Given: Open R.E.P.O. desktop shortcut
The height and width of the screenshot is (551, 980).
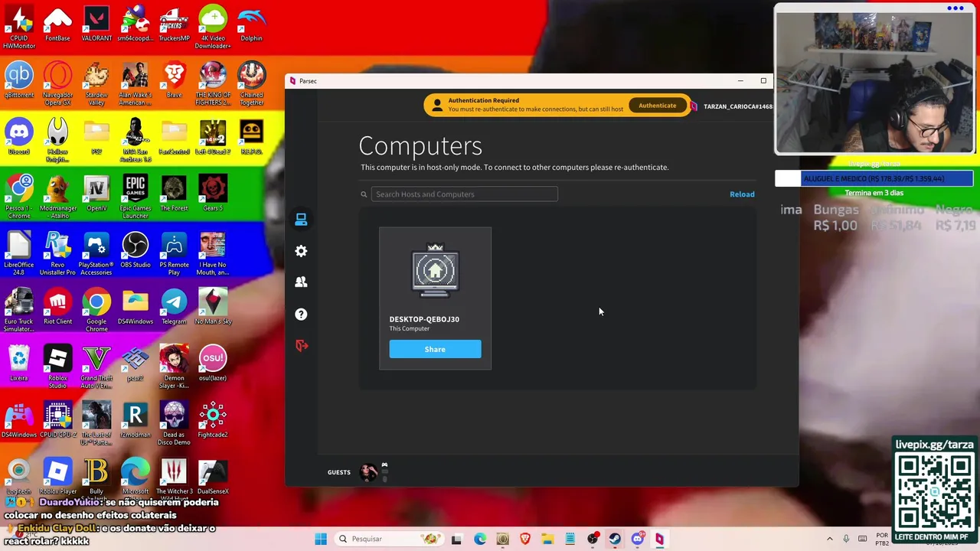Looking at the screenshot, I should (251, 136).
